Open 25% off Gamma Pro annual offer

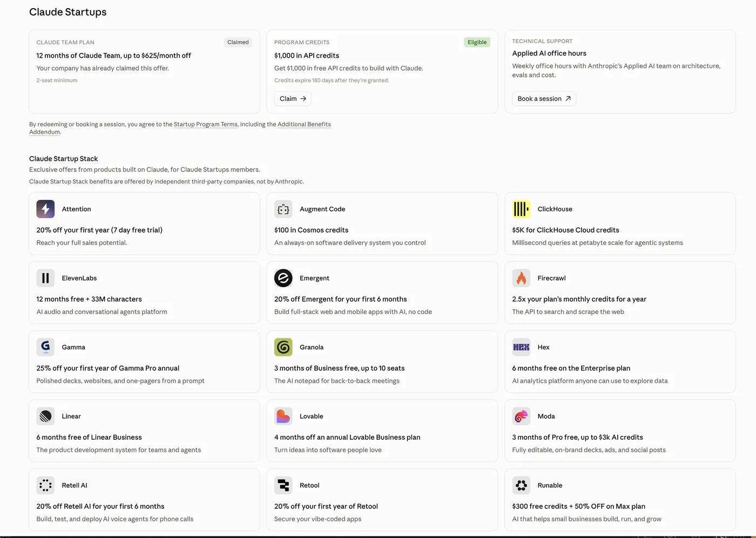107,368
